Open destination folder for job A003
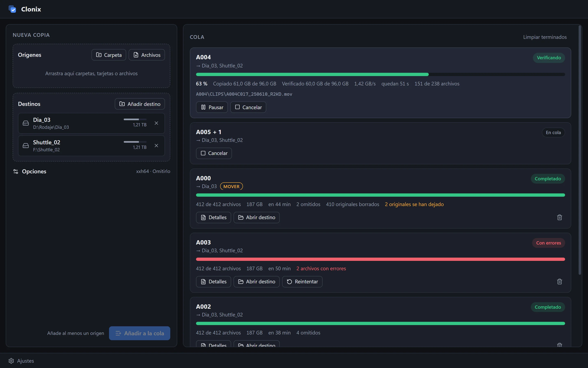The image size is (588, 368). (257, 282)
